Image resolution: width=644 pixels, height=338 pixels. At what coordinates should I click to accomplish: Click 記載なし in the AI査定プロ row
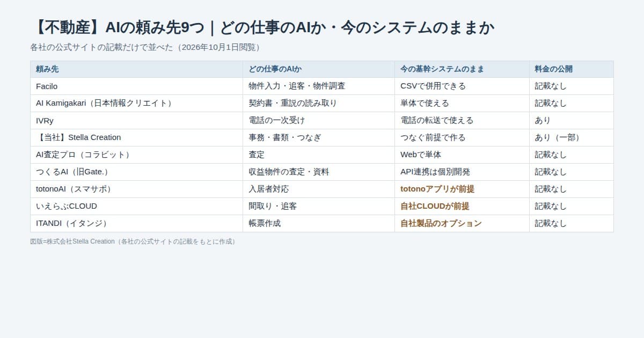tap(572, 155)
